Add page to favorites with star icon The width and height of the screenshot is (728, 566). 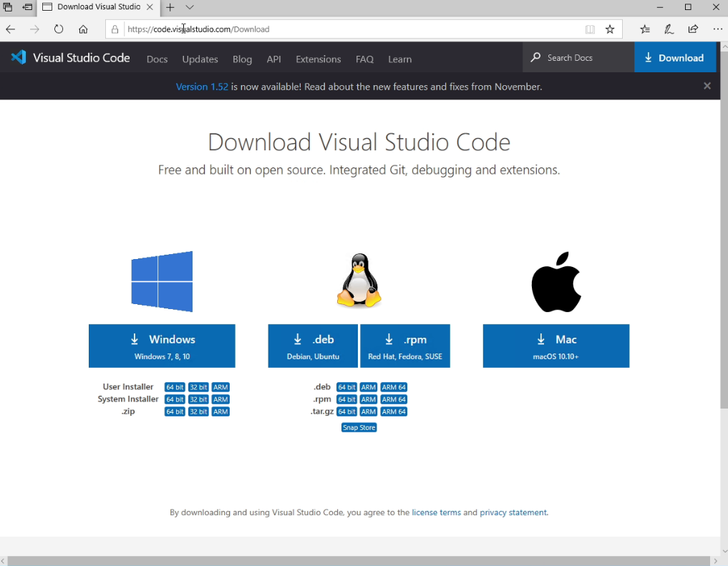click(610, 29)
